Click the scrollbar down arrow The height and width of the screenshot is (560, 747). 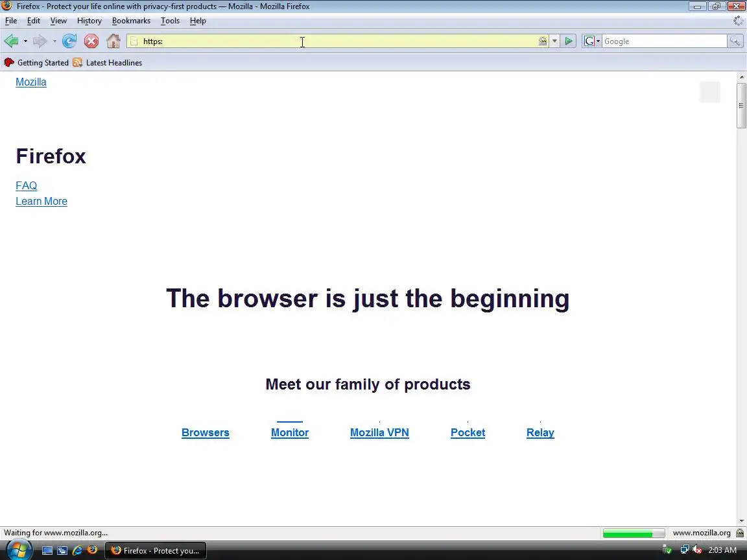741,521
